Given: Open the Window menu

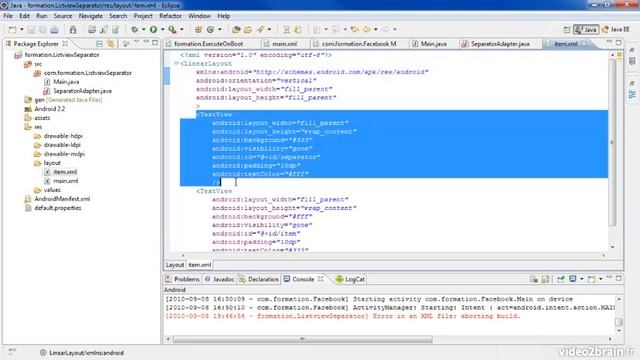Looking at the screenshot, I should (199, 16).
